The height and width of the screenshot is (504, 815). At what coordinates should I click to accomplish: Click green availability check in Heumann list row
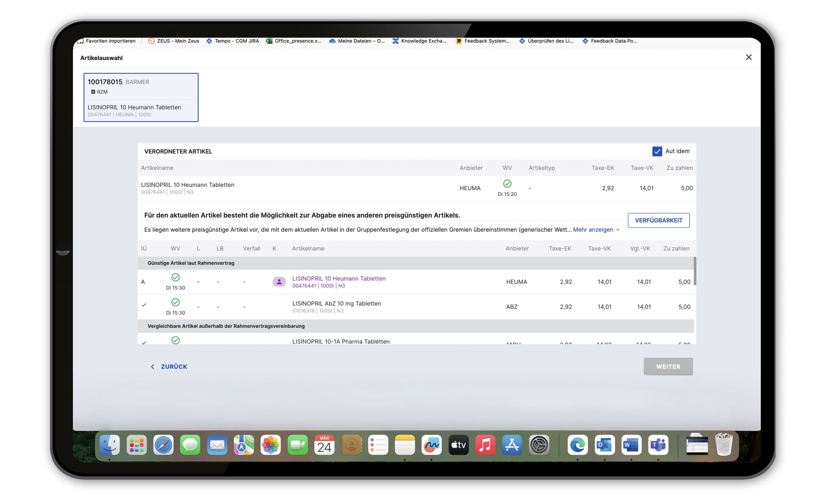[175, 277]
